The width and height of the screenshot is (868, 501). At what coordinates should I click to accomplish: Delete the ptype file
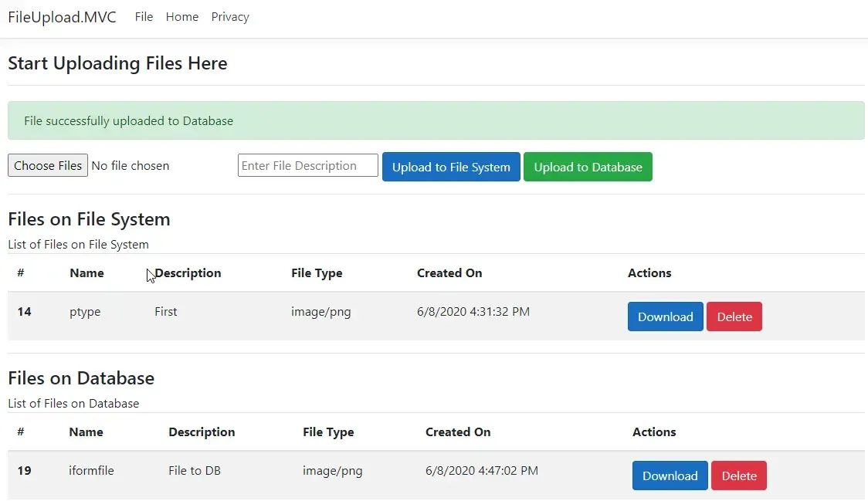tap(734, 317)
